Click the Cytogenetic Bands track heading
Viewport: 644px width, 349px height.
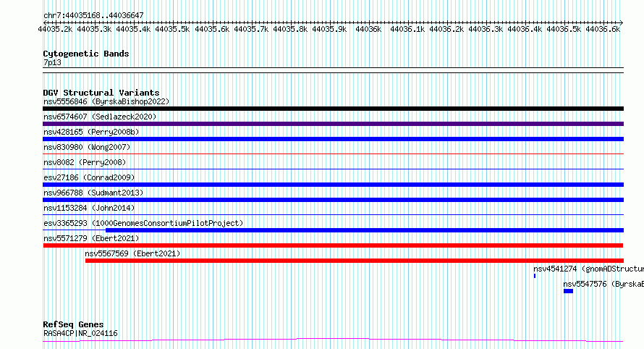[86, 54]
